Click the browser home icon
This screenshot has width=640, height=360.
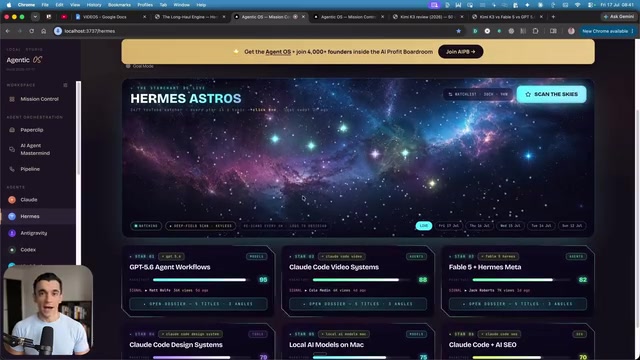tap(43, 31)
